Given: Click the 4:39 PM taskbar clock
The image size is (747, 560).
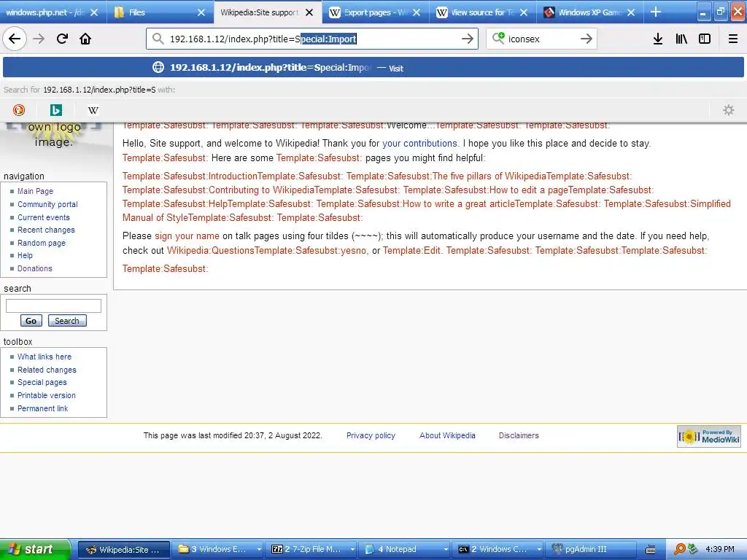Looking at the screenshot, I should pyautogui.click(x=719, y=550).
